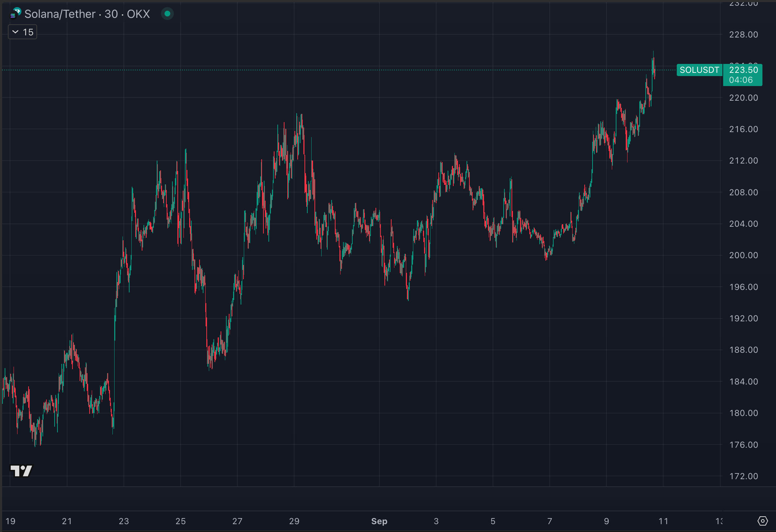Expand the 15 indicators chevron
Image resolution: width=776 pixels, height=532 pixels.
tap(15, 32)
